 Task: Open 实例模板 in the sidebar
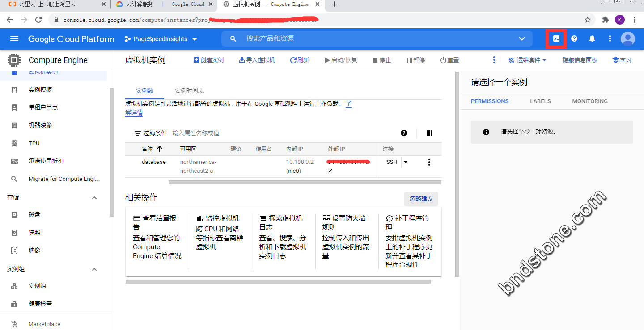coord(40,89)
